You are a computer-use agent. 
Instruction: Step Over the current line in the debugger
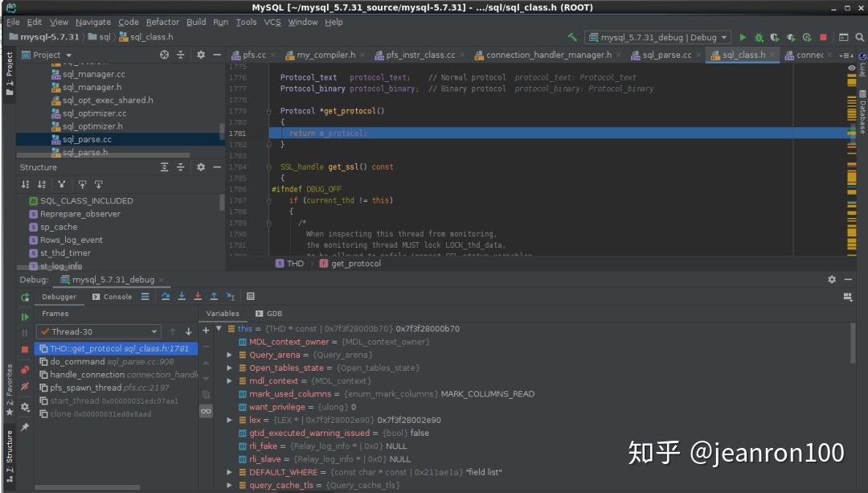(166, 296)
